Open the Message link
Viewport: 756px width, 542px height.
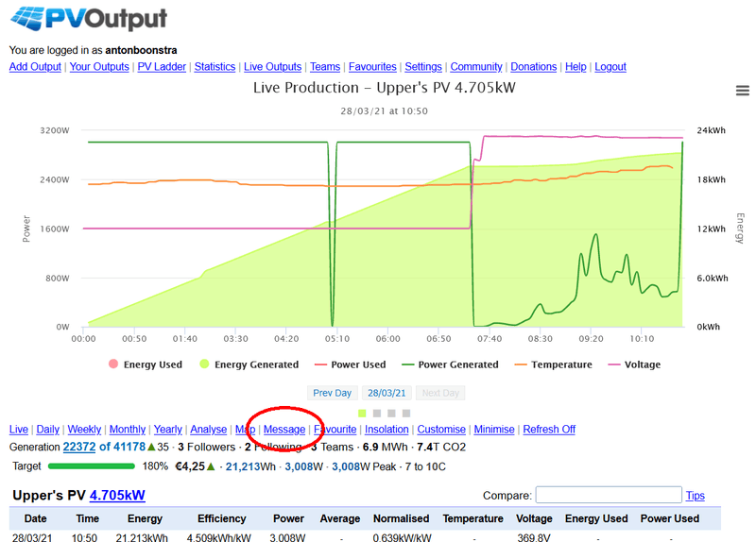(284, 430)
